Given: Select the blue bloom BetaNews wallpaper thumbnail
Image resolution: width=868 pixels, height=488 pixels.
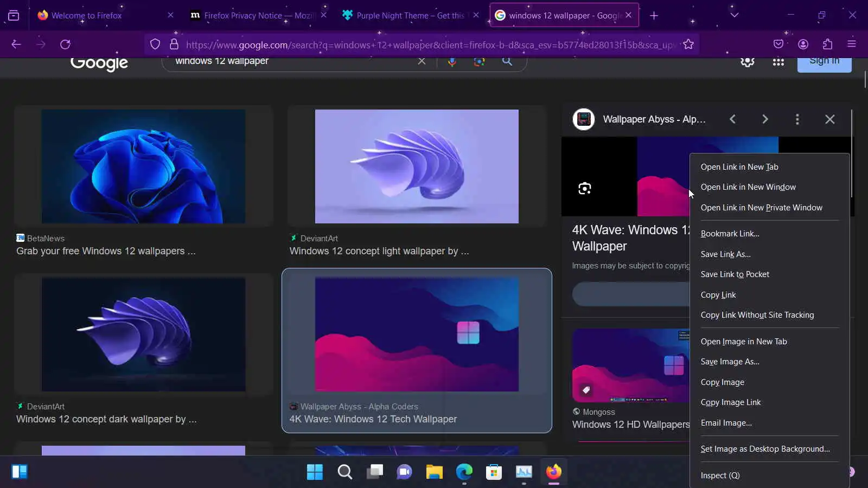Looking at the screenshot, I should pyautogui.click(x=143, y=166).
